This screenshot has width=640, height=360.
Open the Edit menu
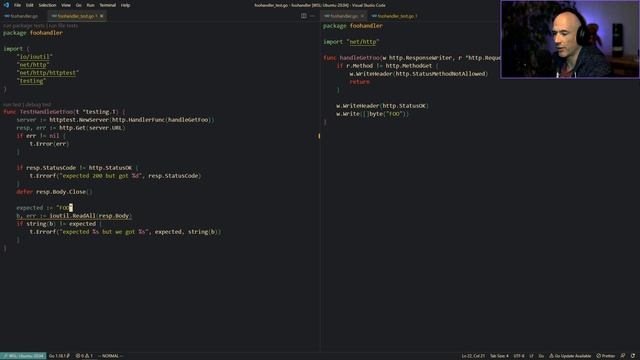(x=29, y=5)
